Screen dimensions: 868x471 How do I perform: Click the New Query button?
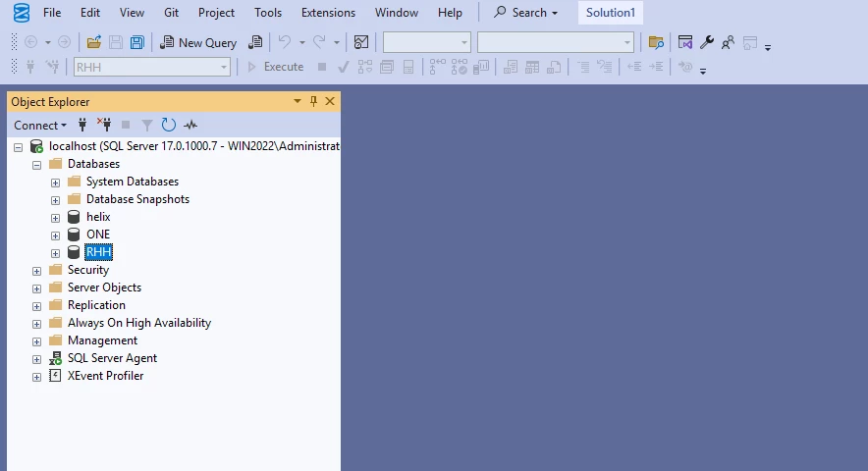click(198, 42)
